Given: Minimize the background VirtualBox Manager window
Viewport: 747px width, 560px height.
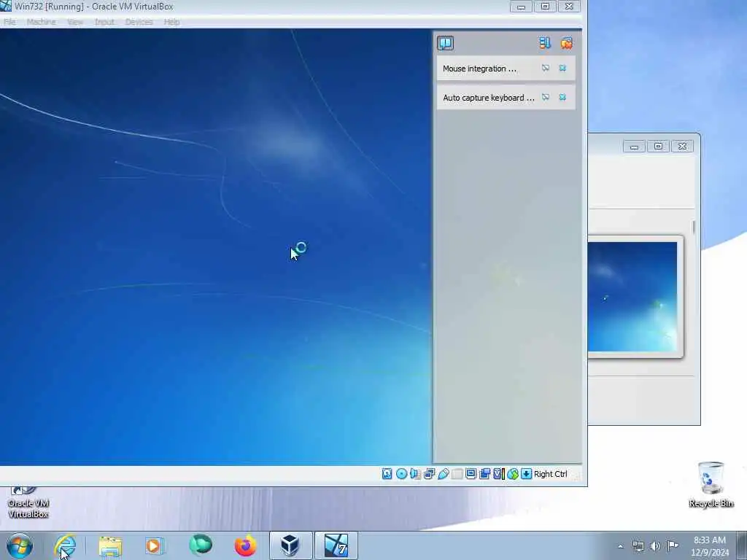Looking at the screenshot, I should (634, 146).
